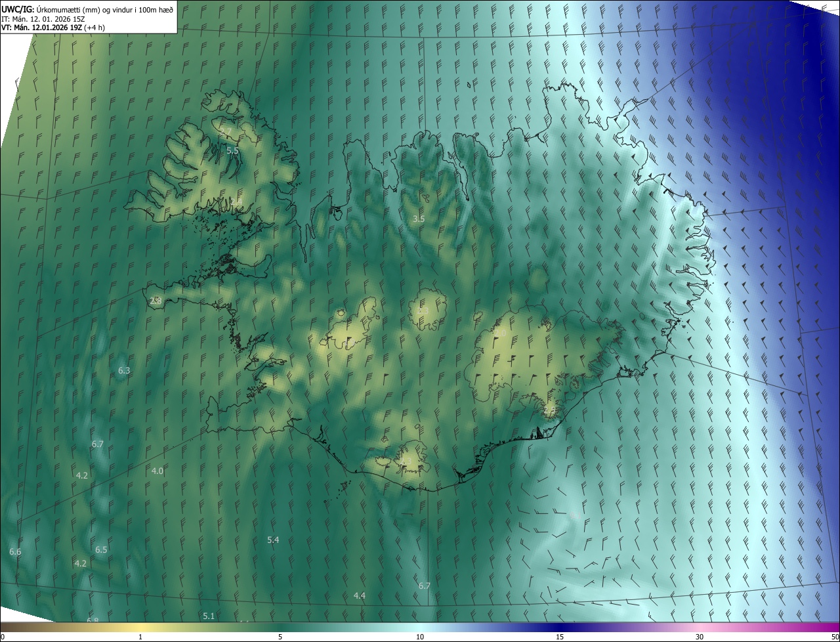This screenshot has height=642, width=840.
Task: Click the 6.3 value label over the western sea
Action: coord(124,371)
